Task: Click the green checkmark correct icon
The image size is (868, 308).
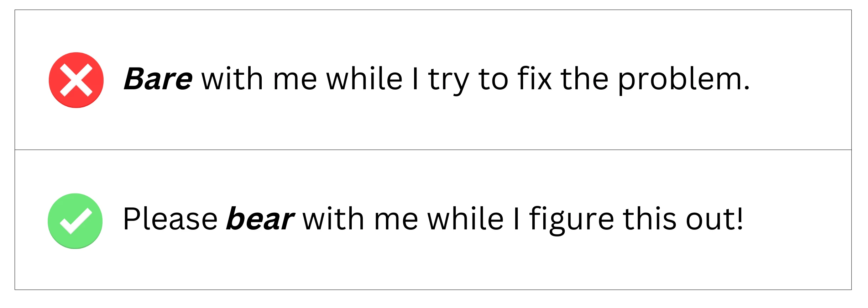Action: [75, 221]
